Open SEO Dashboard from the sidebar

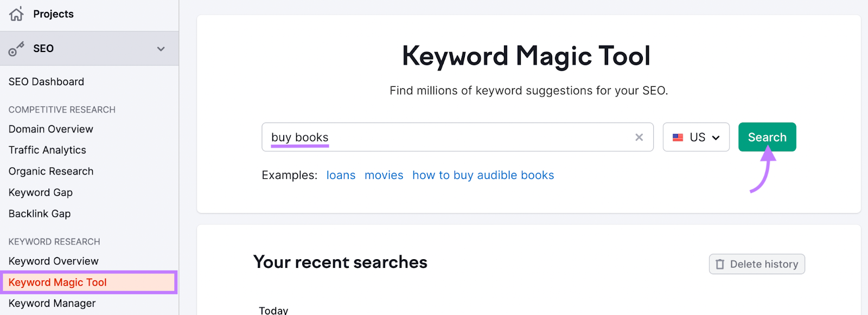pyautogui.click(x=46, y=81)
